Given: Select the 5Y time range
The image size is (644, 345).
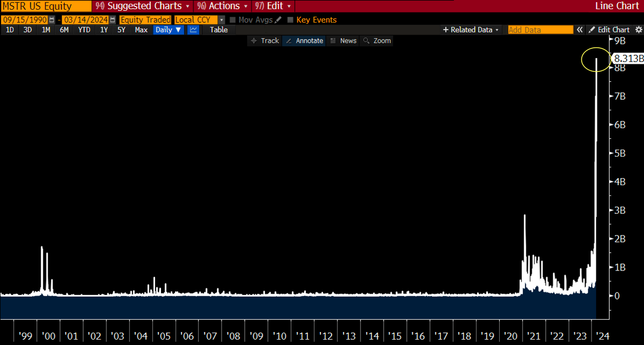Looking at the screenshot, I should click(x=122, y=30).
